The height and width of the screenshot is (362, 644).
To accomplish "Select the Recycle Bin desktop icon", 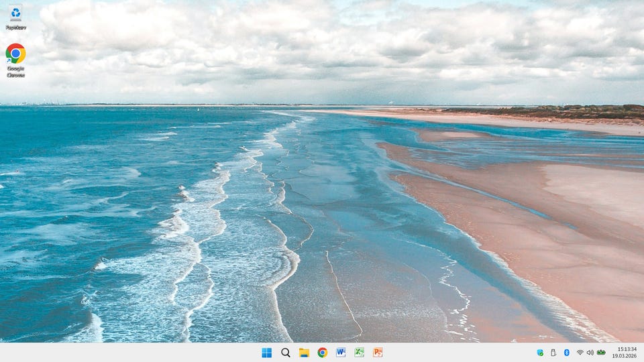I will [x=15, y=13].
